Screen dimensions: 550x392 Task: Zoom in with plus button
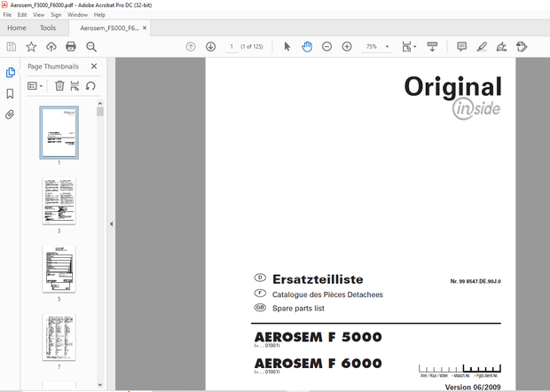point(347,47)
